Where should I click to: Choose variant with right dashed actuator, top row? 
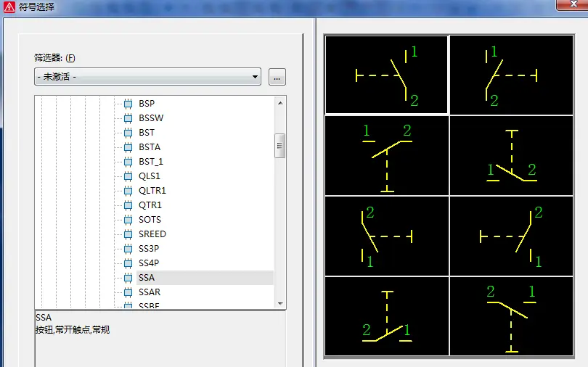pyautogui.click(x=512, y=75)
